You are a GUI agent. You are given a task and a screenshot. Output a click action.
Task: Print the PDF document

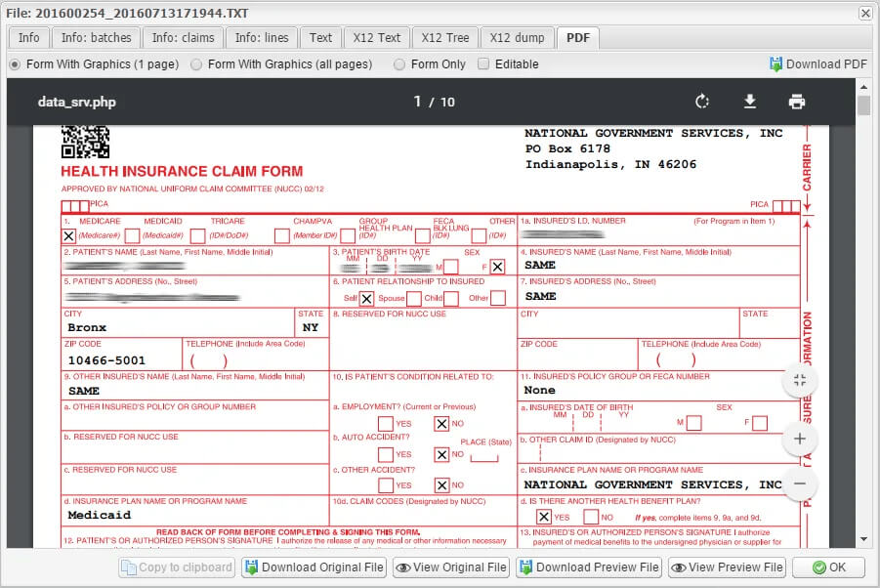pos(797,102)
